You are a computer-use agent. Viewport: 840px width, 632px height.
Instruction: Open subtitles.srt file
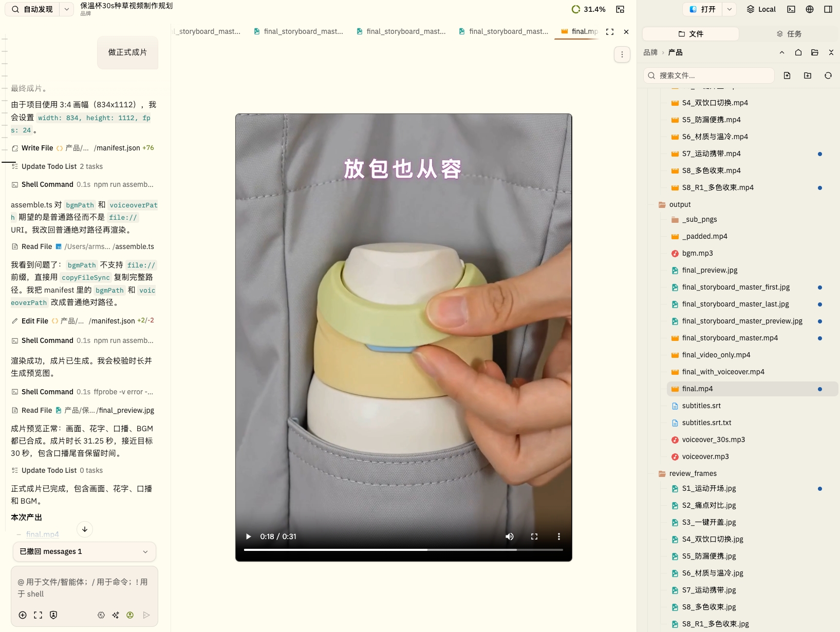point(701,406)
